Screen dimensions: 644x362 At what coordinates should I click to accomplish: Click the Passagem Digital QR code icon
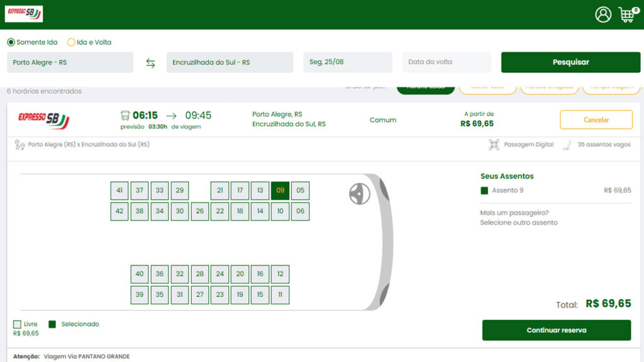[x=494, y=145]
